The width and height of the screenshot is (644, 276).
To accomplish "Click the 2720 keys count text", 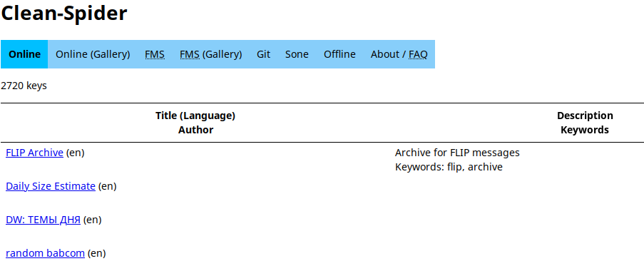I will 24,86.
